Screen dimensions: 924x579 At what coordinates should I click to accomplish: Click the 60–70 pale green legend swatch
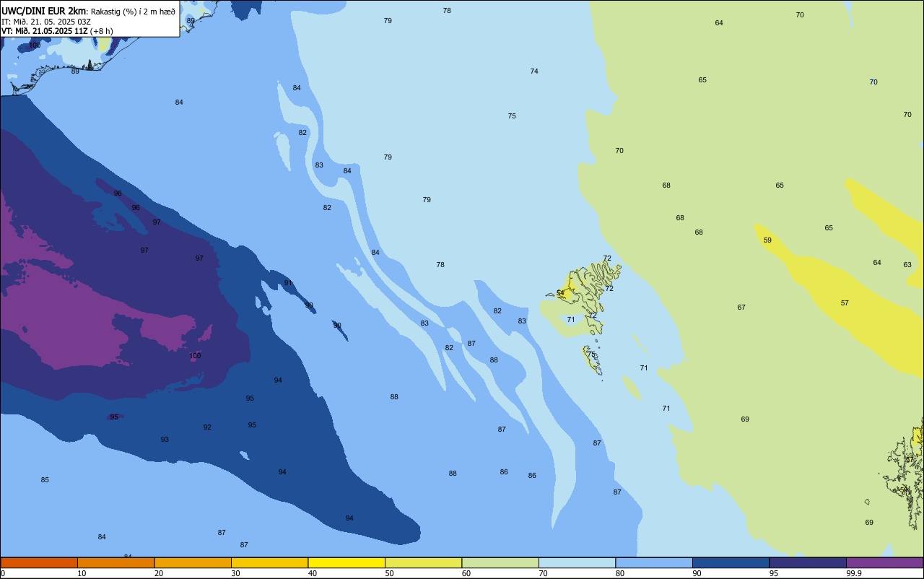[x=500, y=562]
